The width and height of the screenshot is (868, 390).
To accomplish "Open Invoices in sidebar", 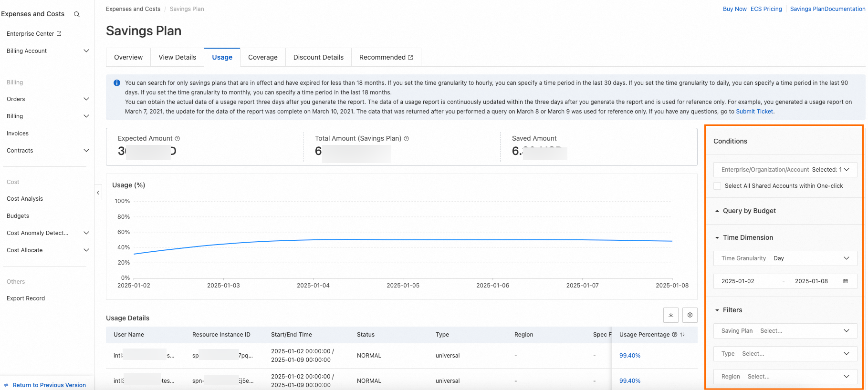I will click(x=18, y=133).
